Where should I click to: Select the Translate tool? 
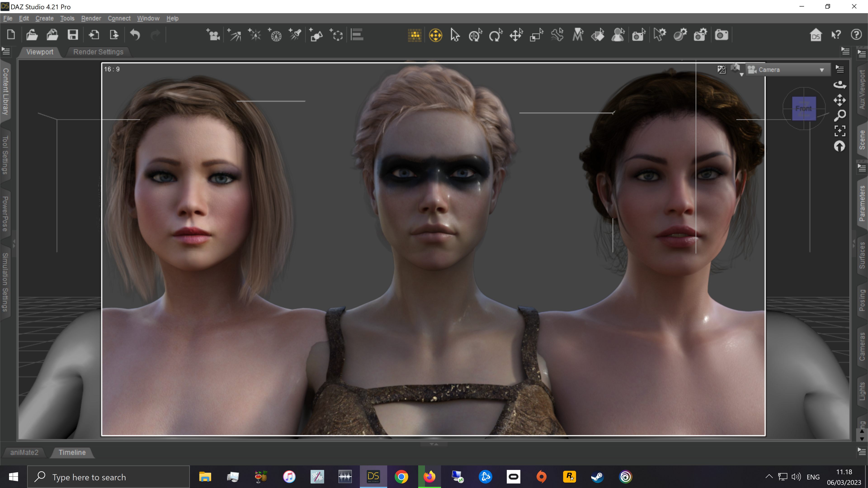coord(516,35)
